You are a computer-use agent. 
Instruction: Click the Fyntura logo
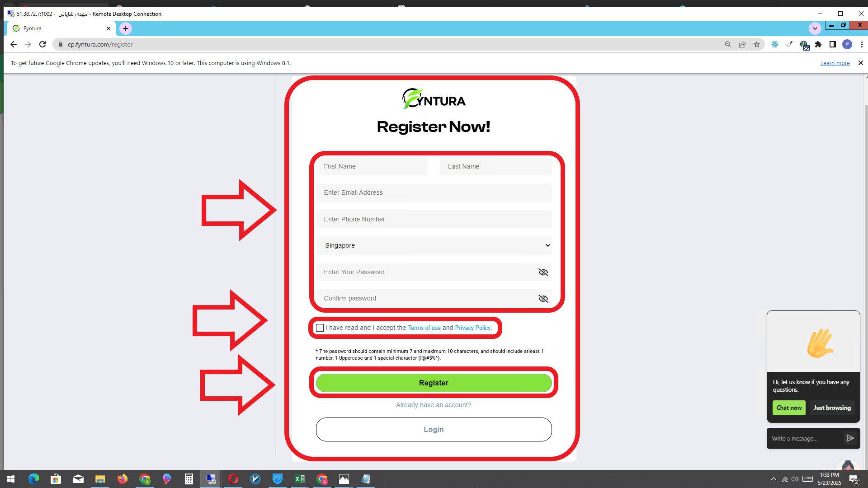(434, 99)
